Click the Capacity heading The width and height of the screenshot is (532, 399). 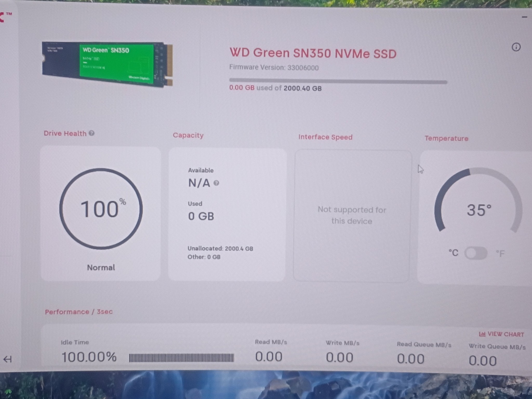pyautogui.click(x=188, y=135)
